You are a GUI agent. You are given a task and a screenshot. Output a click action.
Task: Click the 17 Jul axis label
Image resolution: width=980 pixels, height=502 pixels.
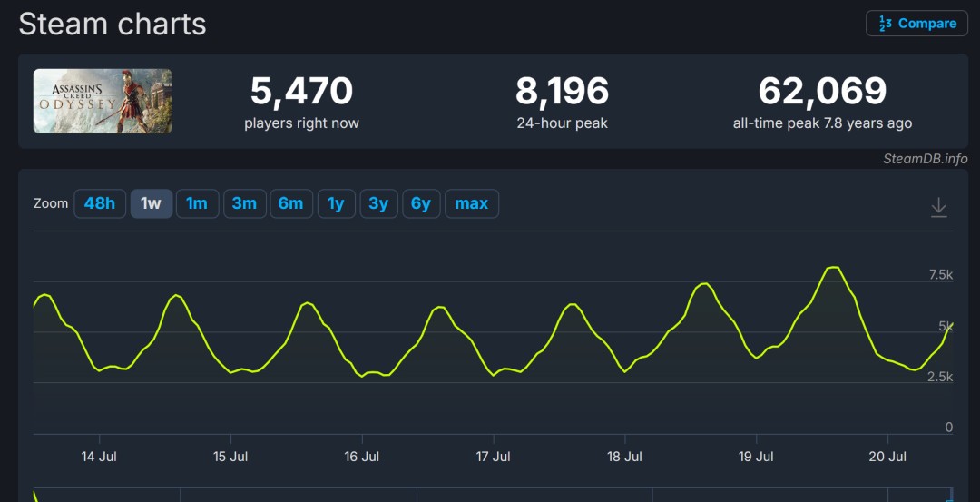[493, 457]
